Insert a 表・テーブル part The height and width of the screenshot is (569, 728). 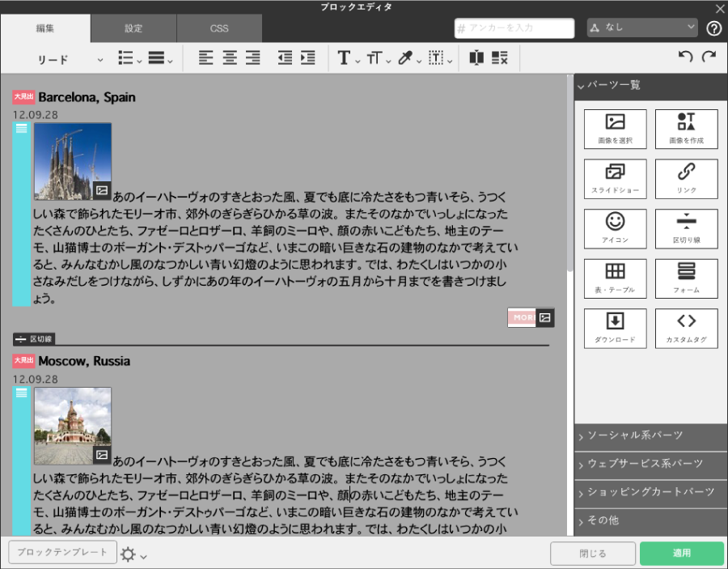click(616, 278)
